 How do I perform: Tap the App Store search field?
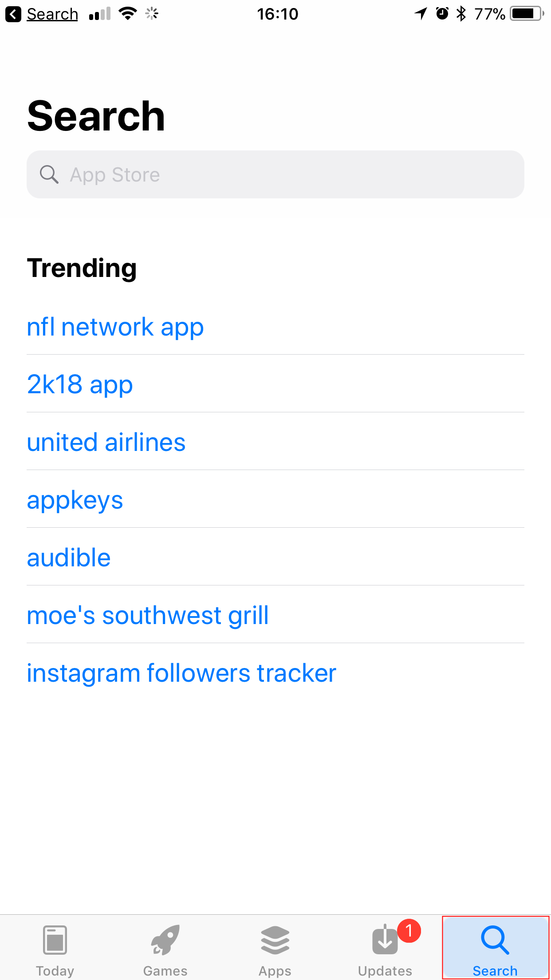[x=275, y=174]
